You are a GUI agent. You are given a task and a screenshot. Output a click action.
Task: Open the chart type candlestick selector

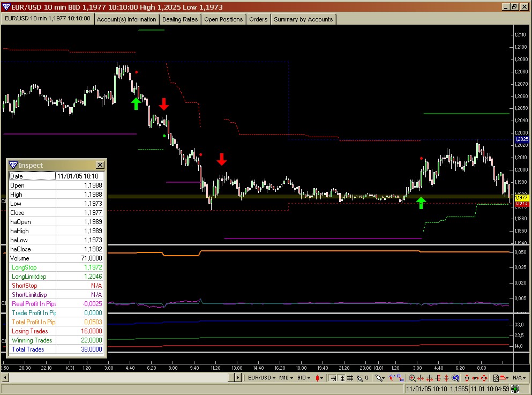point(317,378)
